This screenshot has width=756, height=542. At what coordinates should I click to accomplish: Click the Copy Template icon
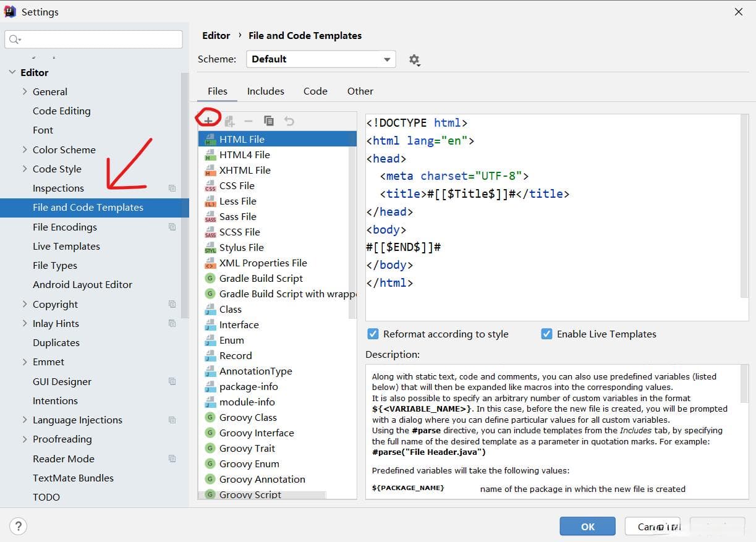269,121
